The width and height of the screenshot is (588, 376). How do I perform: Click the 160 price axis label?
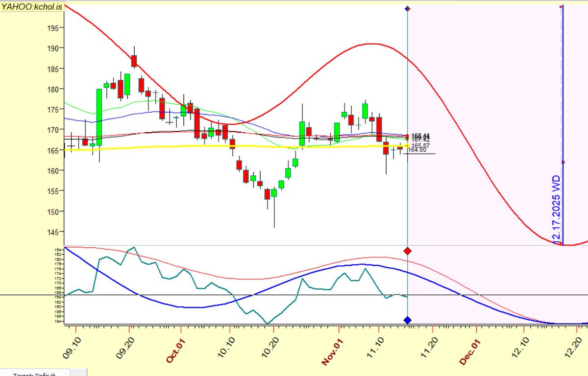pyautogui.click(x=54, y=171)
